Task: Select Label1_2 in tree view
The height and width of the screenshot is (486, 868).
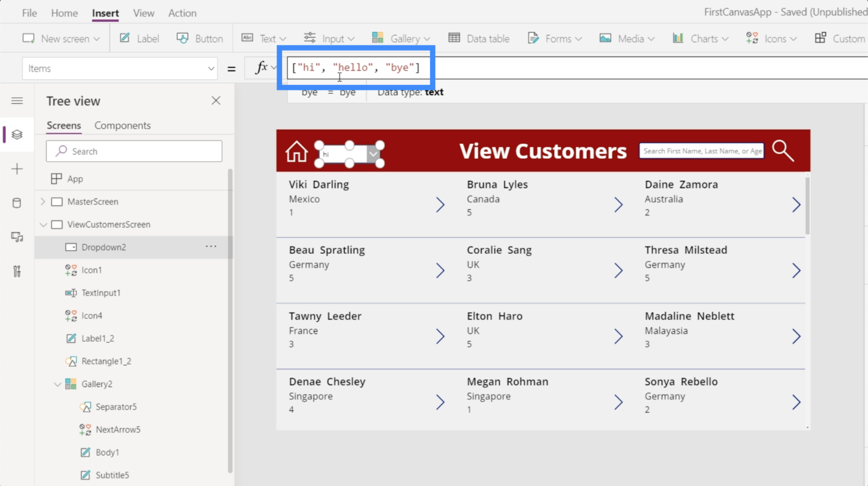Action: point(98,338)
